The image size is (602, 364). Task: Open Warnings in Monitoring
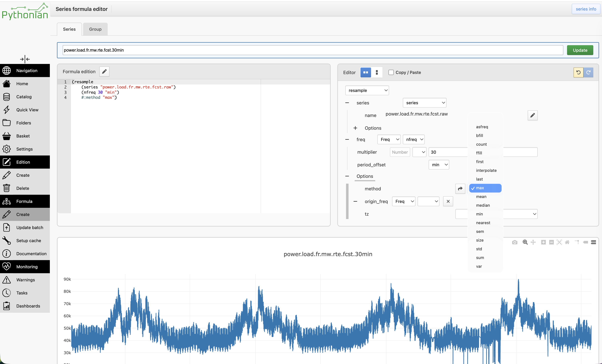pos(25,280)
